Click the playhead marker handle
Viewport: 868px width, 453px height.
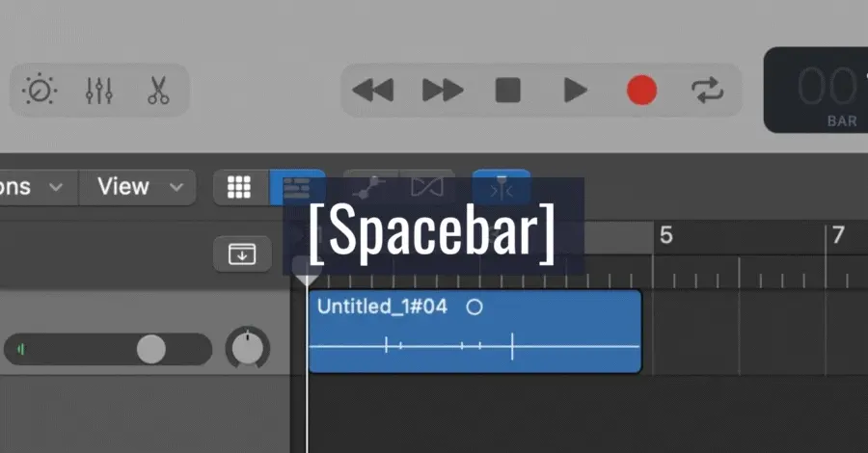click(307, 271)
